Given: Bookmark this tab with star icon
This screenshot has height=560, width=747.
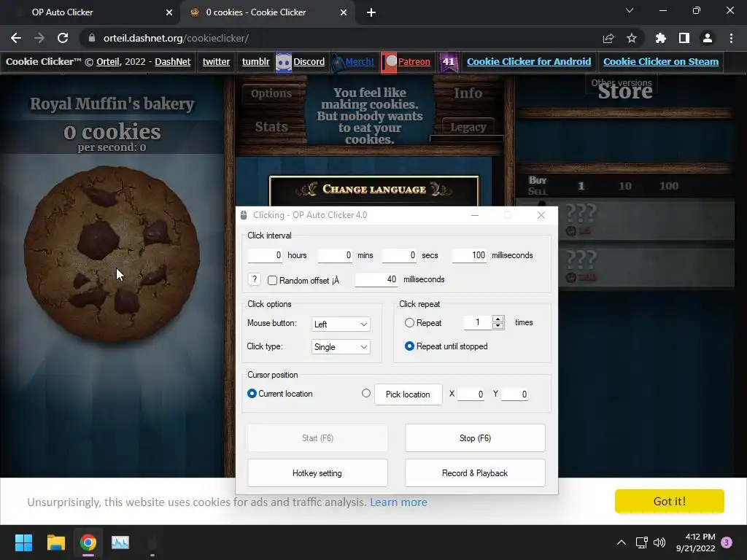Looking at the screenshot, I should [x=632, y=38].
